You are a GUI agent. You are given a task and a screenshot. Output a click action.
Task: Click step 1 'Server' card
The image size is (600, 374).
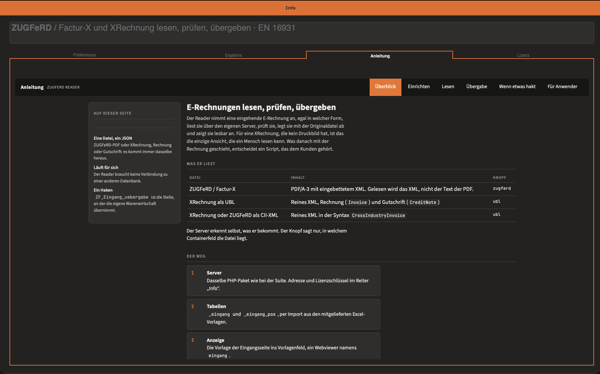284,281
